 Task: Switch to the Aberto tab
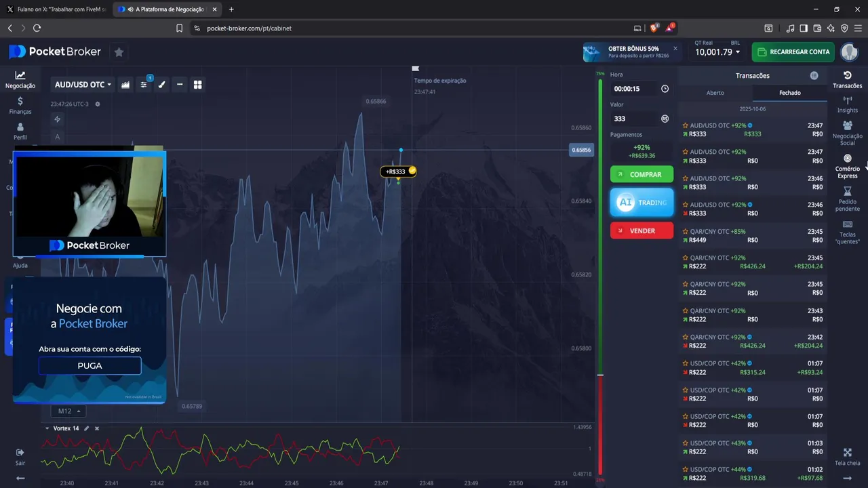pyautogui.click(x=715, y=93)
